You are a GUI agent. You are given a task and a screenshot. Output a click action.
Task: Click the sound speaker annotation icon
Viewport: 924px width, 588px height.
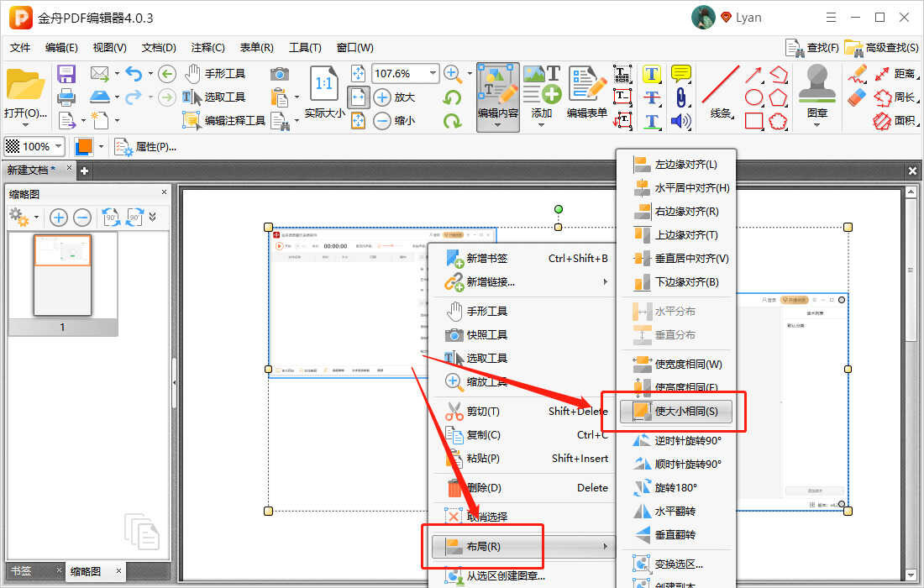pyautogui.click(x=681, y=121)
